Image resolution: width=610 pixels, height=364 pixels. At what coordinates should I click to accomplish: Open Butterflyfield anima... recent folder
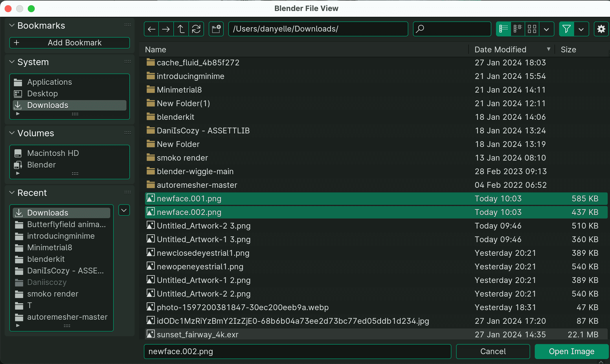[x=61, y=225]
